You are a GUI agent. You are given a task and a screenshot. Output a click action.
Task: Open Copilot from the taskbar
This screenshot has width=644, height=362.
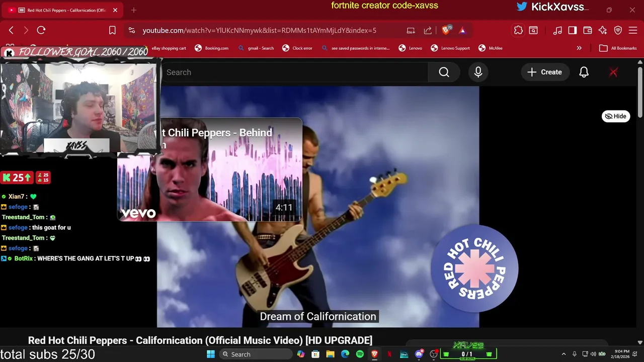click(301, 354)
